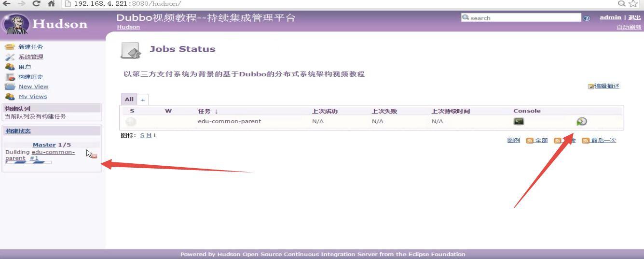
Task: Click the 构建历史 icon in the sidebar
Action: (x=10, y=77)
